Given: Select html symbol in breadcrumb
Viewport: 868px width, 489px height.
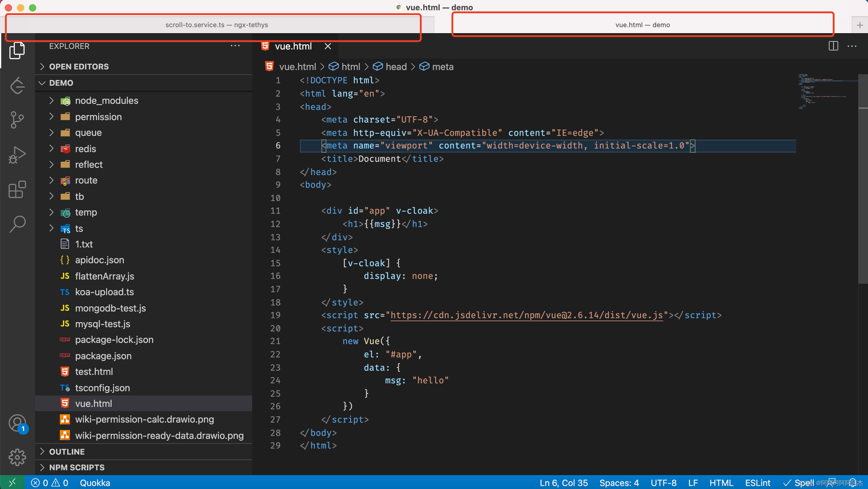Looking at the screenshot, I should pos(344,66).
